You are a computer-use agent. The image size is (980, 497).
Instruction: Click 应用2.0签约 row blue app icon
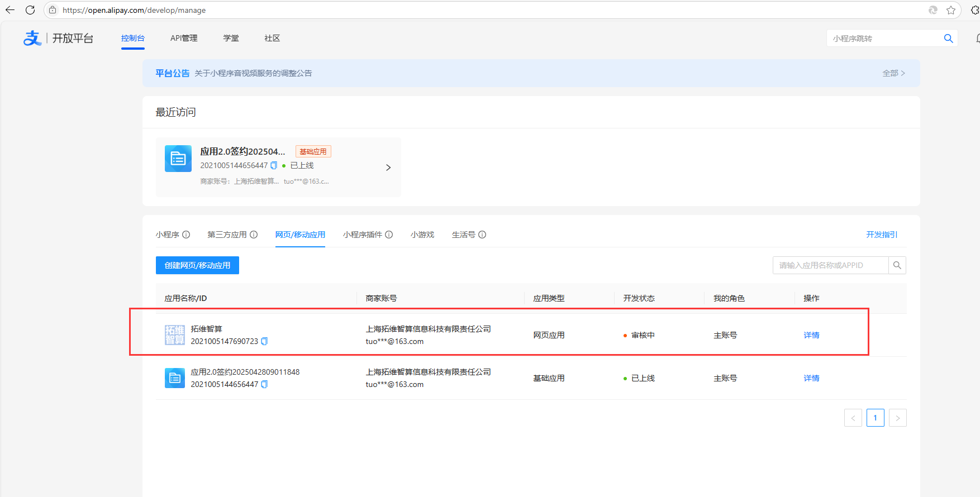click(x=175, y=378)
